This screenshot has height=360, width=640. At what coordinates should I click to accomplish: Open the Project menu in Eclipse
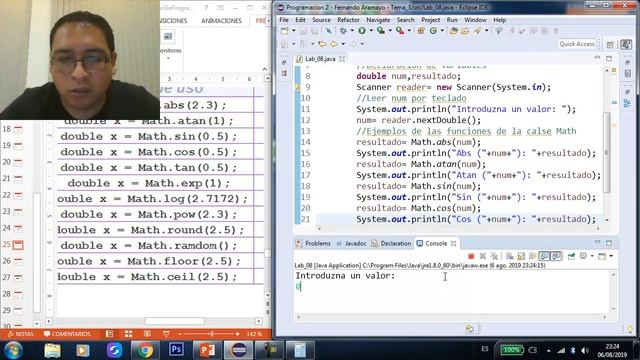[x=431, y=20]
